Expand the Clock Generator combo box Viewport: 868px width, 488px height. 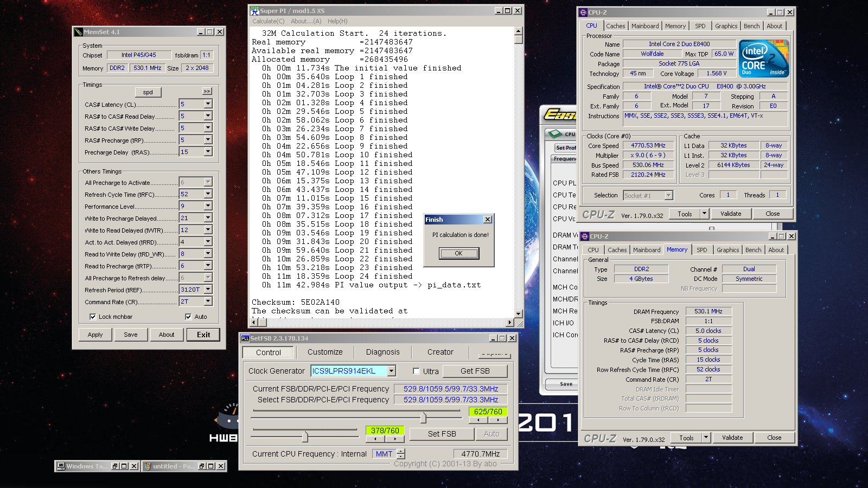pos(391,371)
